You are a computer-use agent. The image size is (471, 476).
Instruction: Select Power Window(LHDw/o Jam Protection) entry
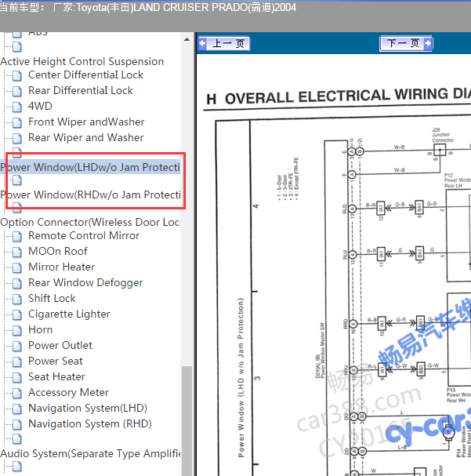coord(90,167)
